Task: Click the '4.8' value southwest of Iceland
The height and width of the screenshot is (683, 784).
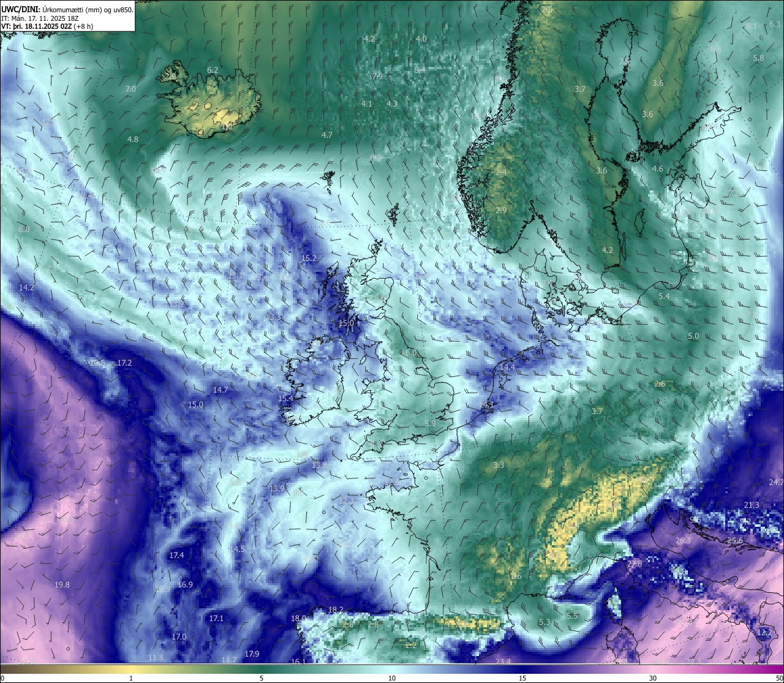Action: click(132, 140)
